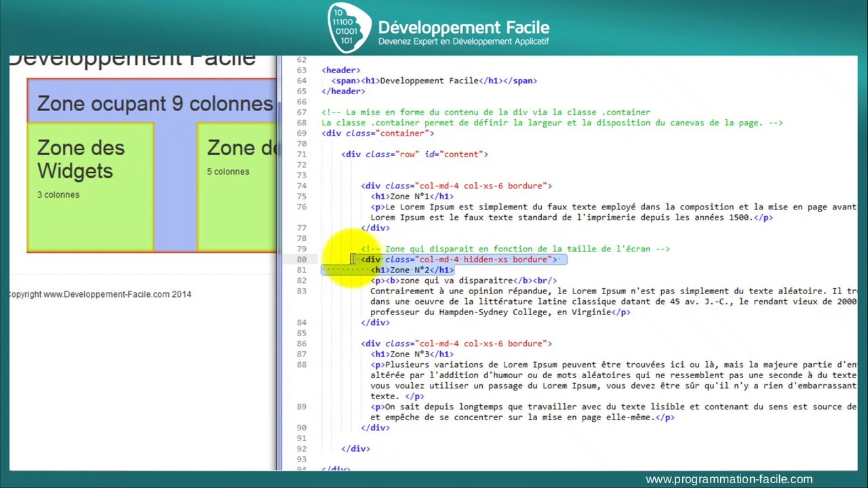
Task: Click 'professeur du Hampden-Sydney College' line
Action: pos(500,312)
